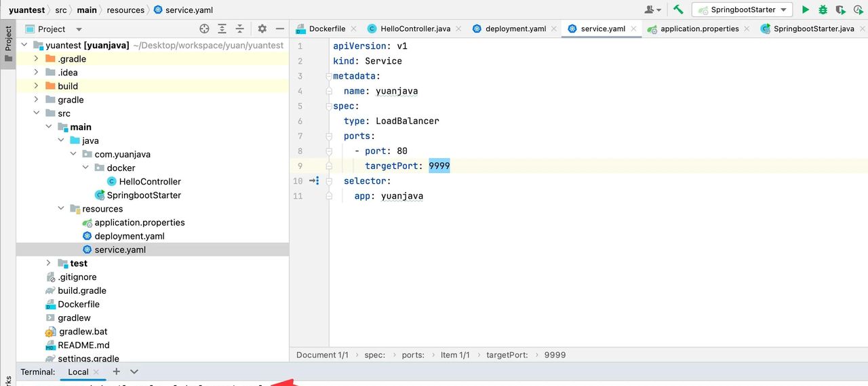The width and height of the screenshot is (868, 386).
Task: Expand the build folder
Action: (x=37, y=86)
